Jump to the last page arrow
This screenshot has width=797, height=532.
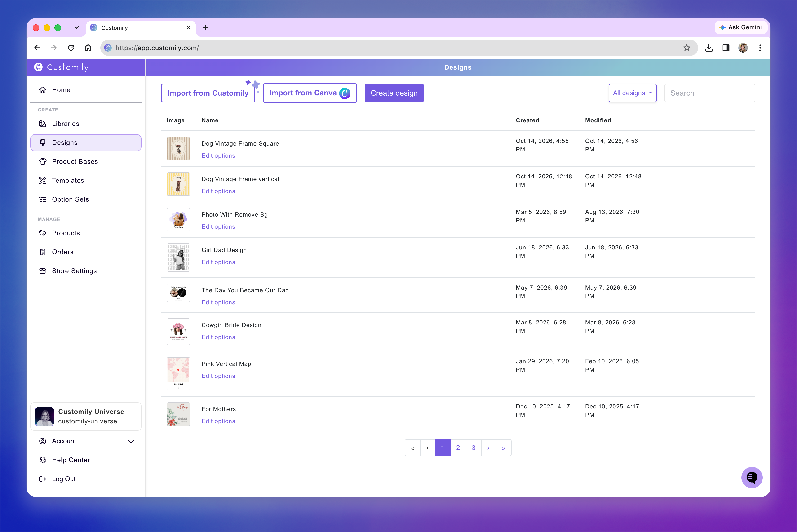click(504, 448)
